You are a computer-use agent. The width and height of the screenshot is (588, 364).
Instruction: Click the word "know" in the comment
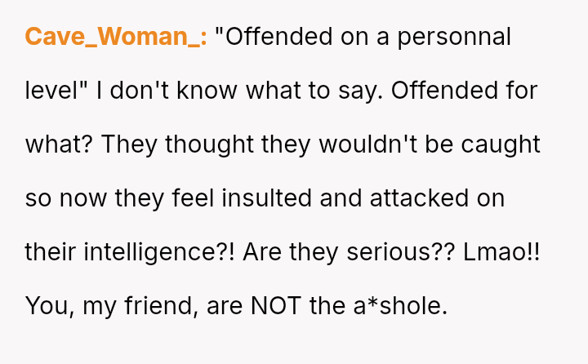click(194, 91)
